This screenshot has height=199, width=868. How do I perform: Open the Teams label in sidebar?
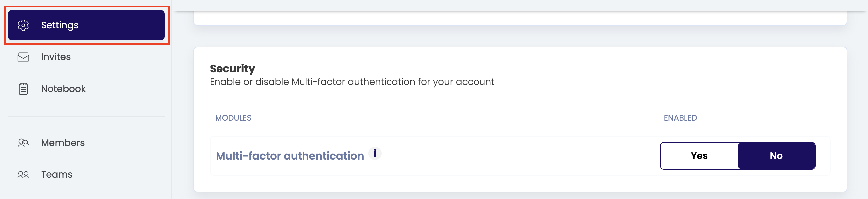coord(57,175)
